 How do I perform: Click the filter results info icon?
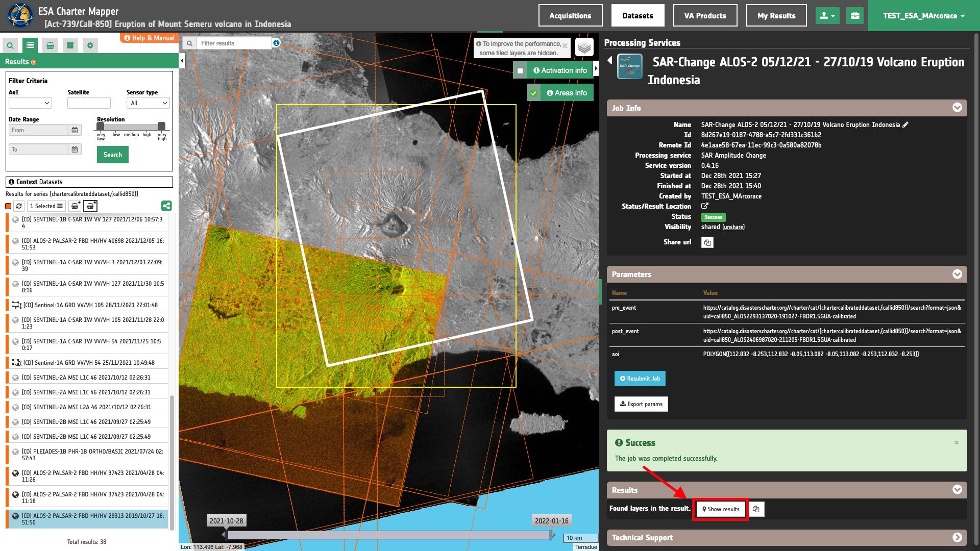pos(276,43)
